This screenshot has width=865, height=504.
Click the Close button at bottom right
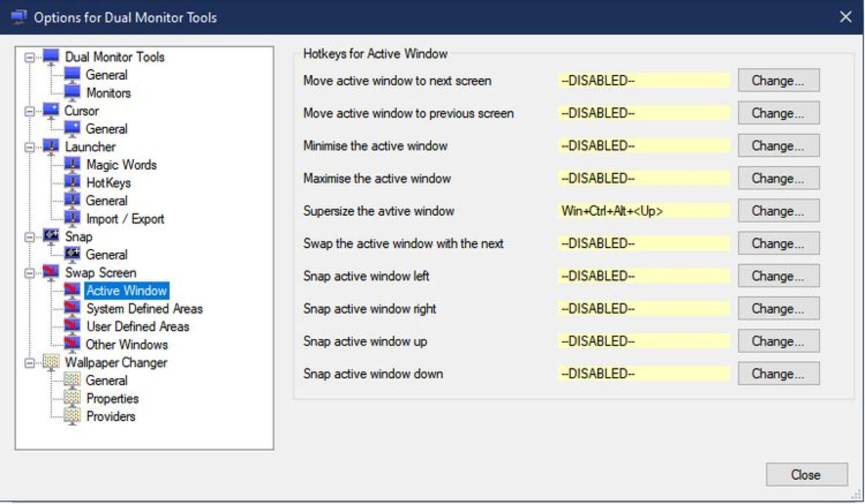coord(806,475)
